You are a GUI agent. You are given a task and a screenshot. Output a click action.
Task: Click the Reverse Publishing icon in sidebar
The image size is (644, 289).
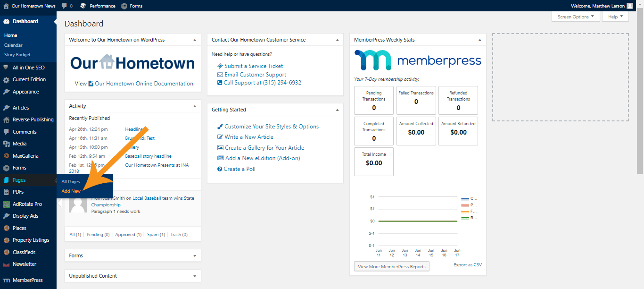click(6, 120)
